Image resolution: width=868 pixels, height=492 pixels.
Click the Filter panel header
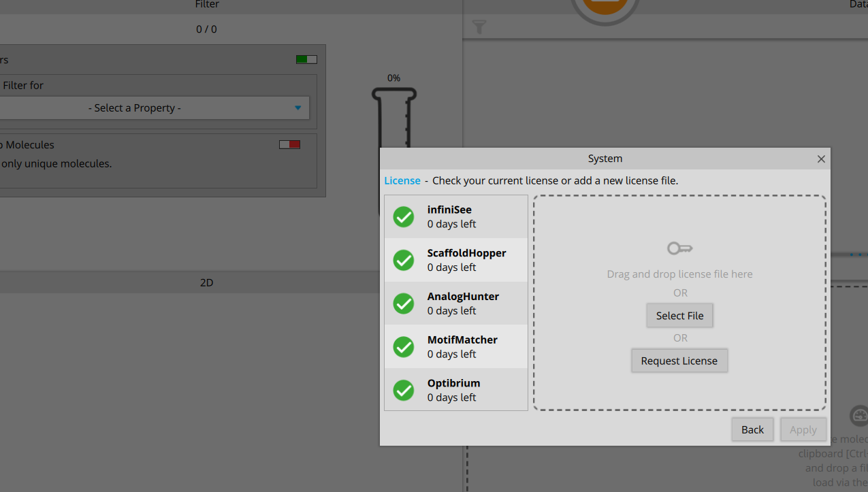207,5
